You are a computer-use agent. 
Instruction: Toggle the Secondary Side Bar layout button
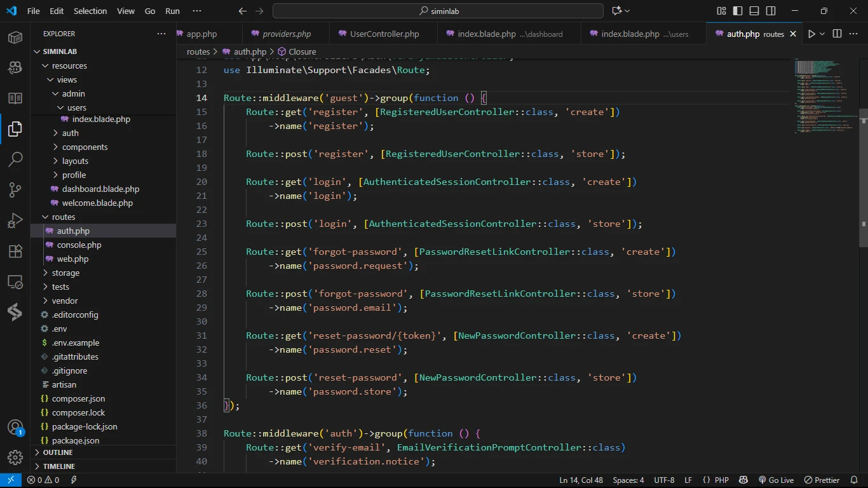[771, 11]
